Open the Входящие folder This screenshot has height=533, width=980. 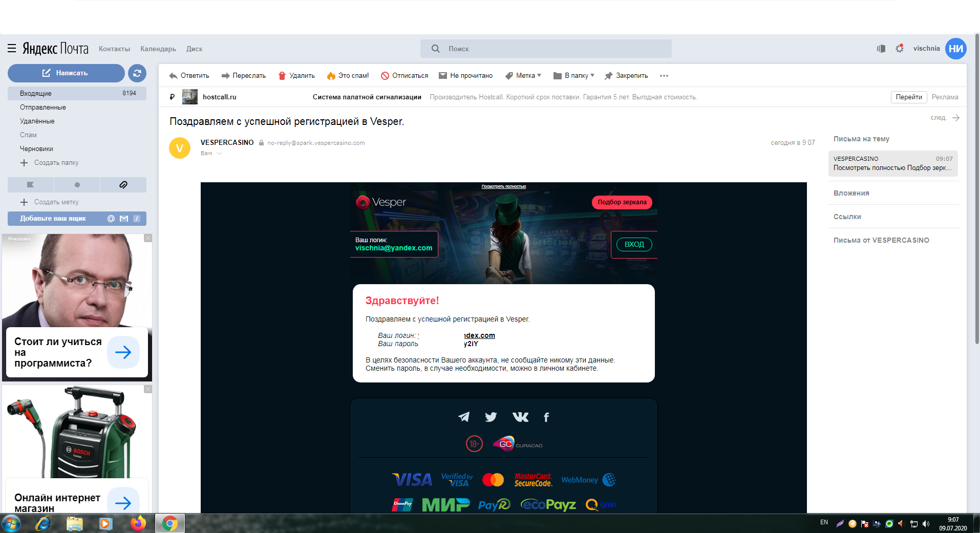click(x=77, y=93)
